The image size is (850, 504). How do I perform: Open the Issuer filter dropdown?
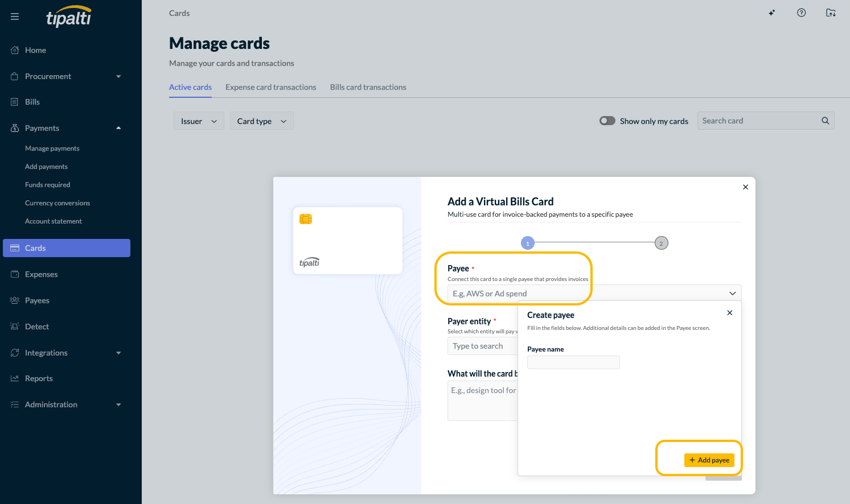[x=199, y=121]
